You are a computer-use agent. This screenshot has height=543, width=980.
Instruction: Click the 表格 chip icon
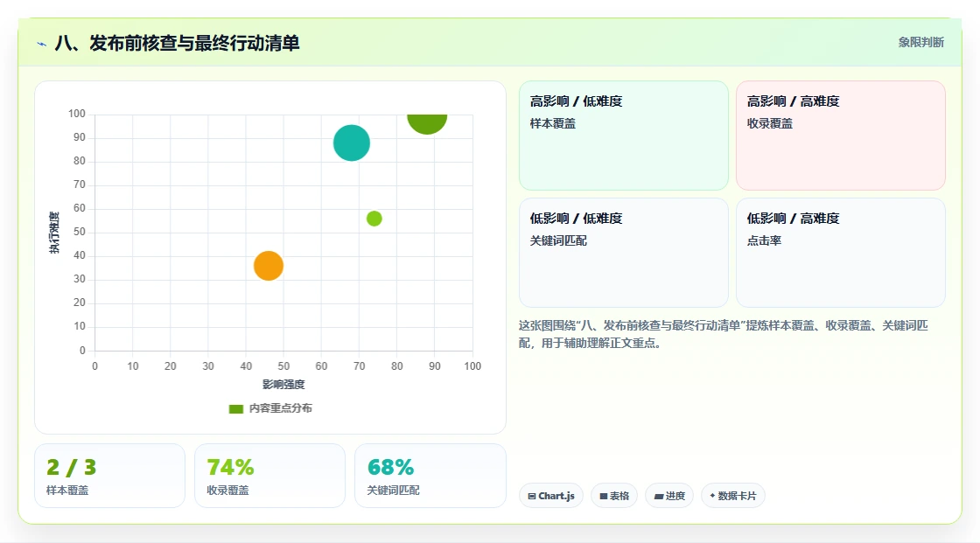point(604,496)
